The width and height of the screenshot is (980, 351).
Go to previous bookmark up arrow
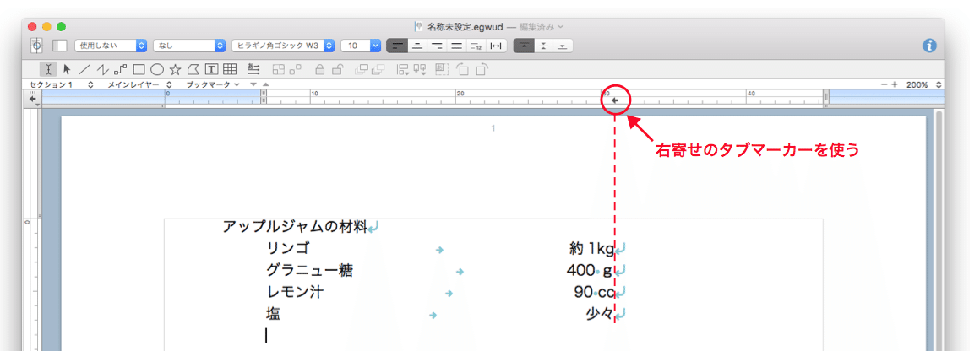click(265, 84)
